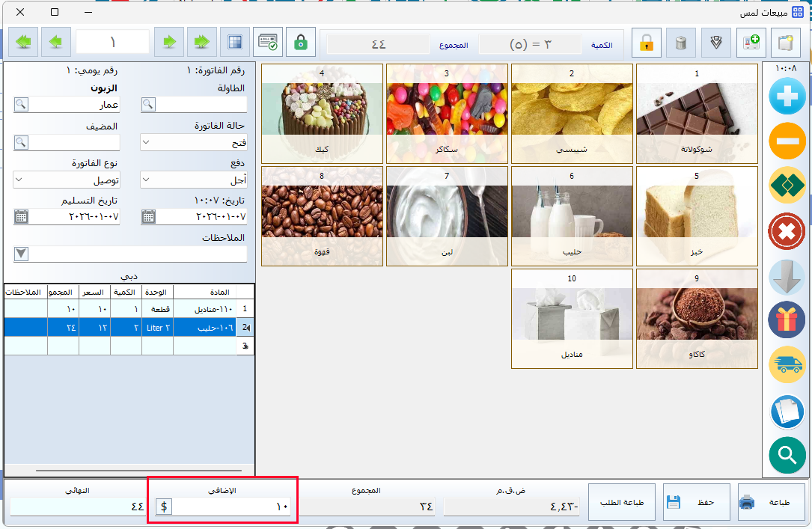Click the blue plus icon in sidebar
The width and height of the screenshot is (812, 529).
[787, 95]
